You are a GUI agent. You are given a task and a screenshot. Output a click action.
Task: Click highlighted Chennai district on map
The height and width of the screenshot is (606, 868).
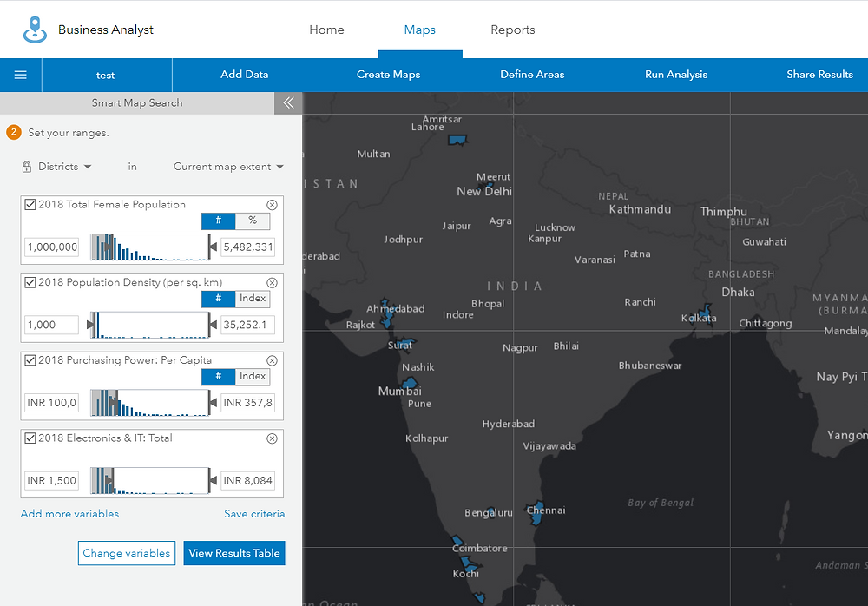(x=536, y=512)
